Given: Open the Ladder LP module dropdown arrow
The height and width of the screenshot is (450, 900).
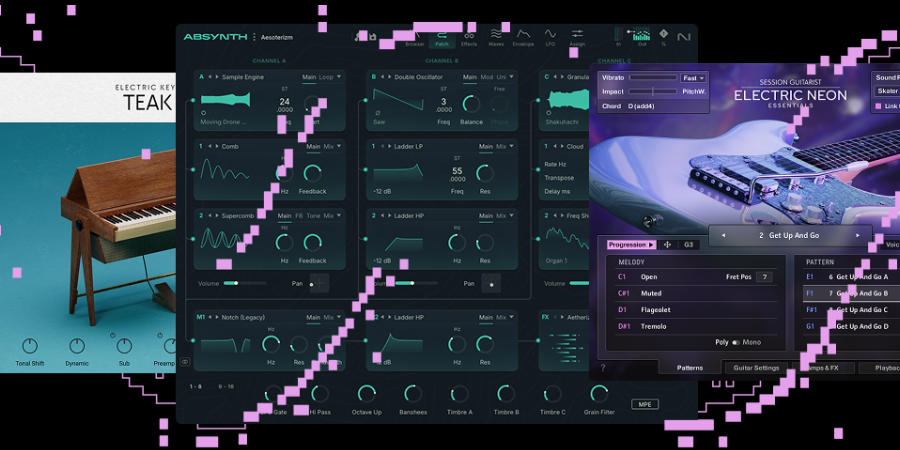Looking at the screenshot, I should (511, 146).
